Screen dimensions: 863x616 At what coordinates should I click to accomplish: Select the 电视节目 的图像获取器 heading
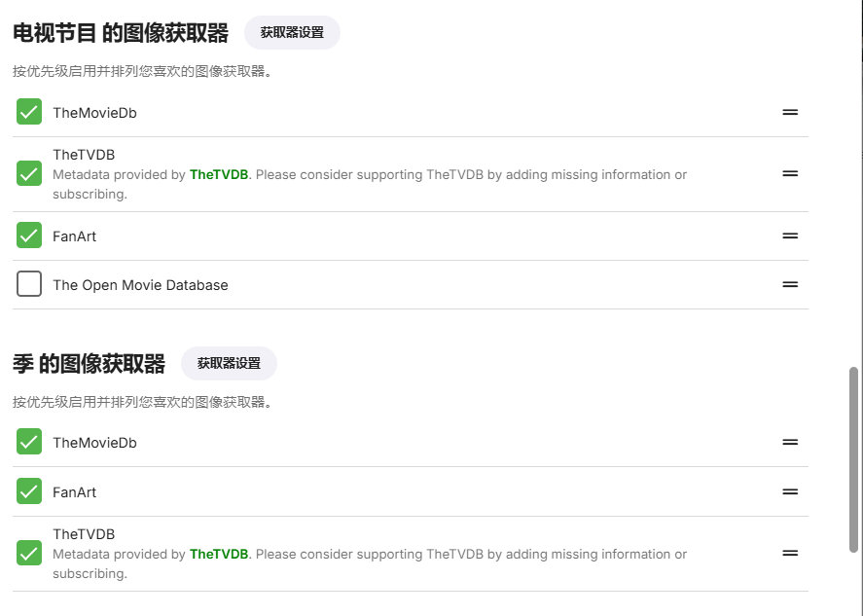(x=121, y=33)
